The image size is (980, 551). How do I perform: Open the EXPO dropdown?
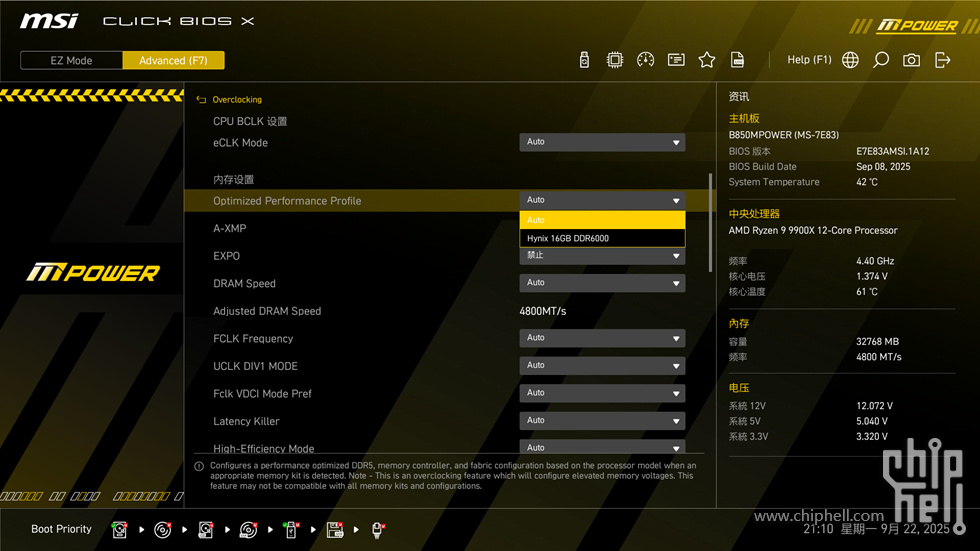[x=602, y=256]
